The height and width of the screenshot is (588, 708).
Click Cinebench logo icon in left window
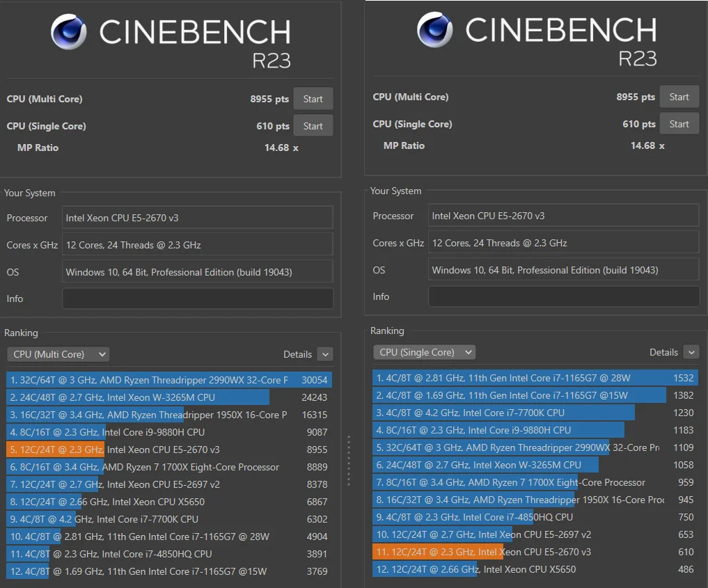pyautogui.click(x=69, y=31)
